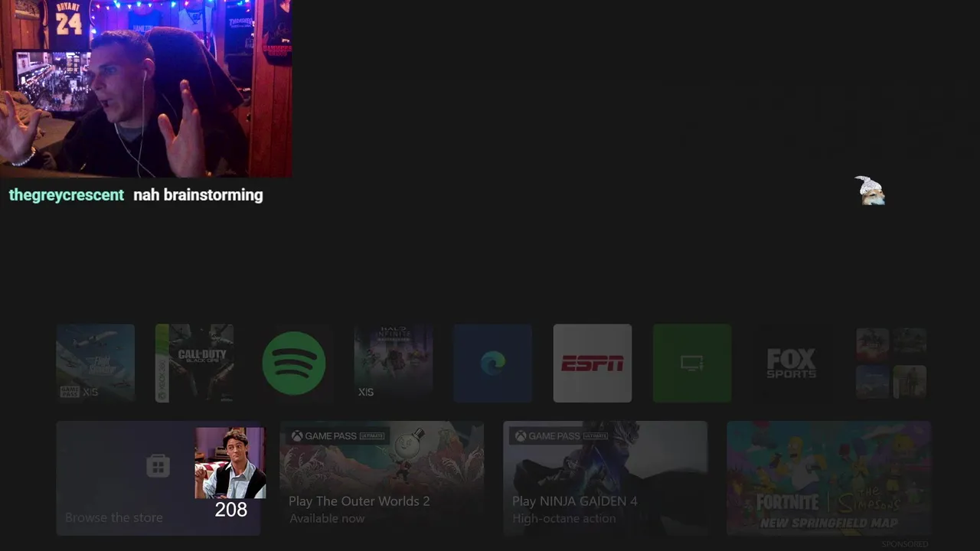Viewport: 980px width, 551px height.
Task: Open the grouped games collection tile
Action: click(891, 363)
